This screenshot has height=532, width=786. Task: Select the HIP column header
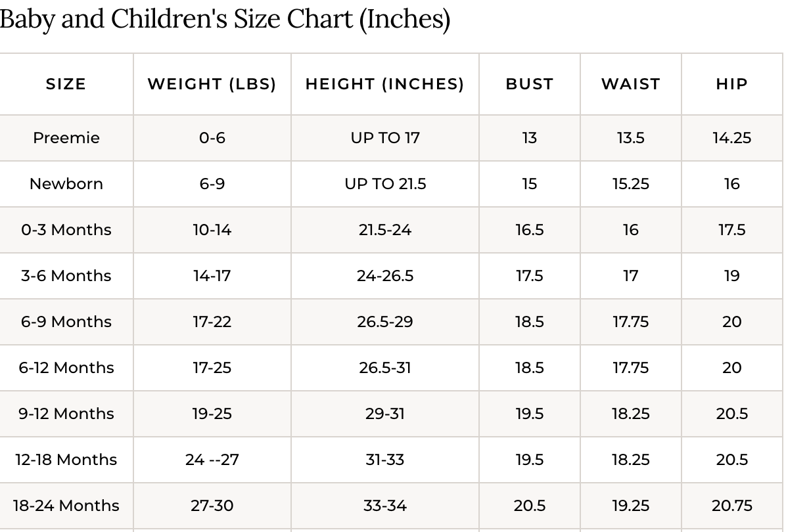731,85
